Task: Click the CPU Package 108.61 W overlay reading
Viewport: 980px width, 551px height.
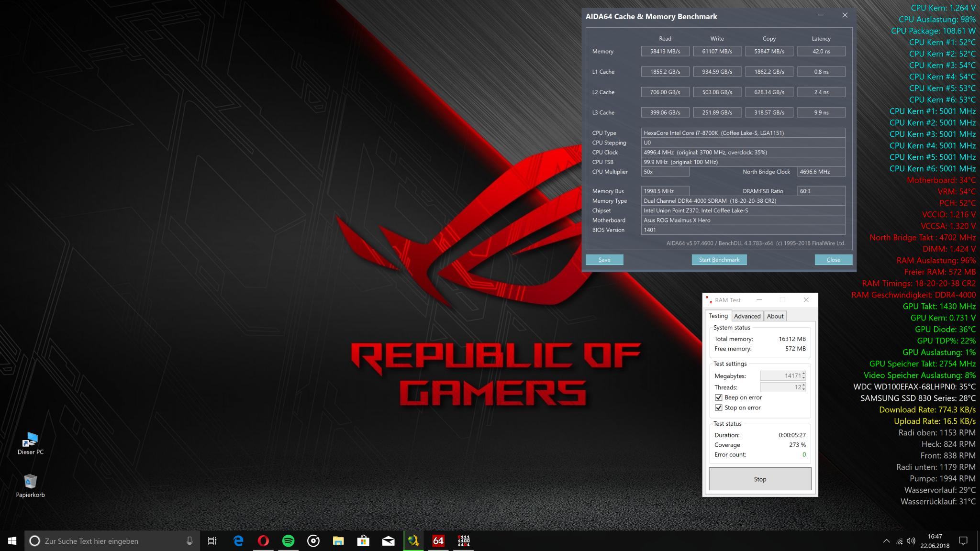Action: [933, 31]
